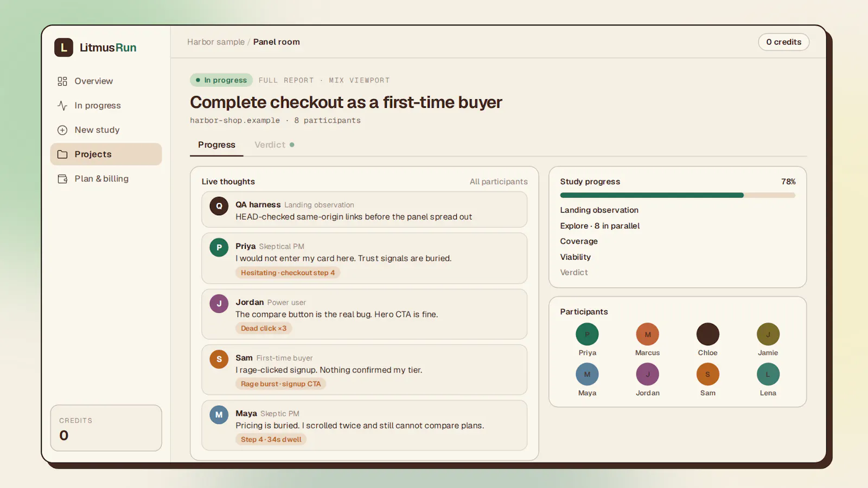868x488 pixels.
Task: Click Sam's rage-clicked signup comment
Action: 329,370
